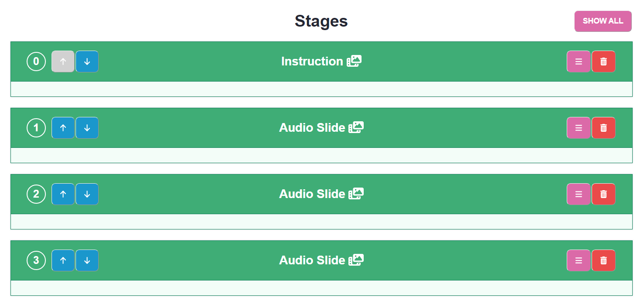Click the Show All button

click(603, 21)
